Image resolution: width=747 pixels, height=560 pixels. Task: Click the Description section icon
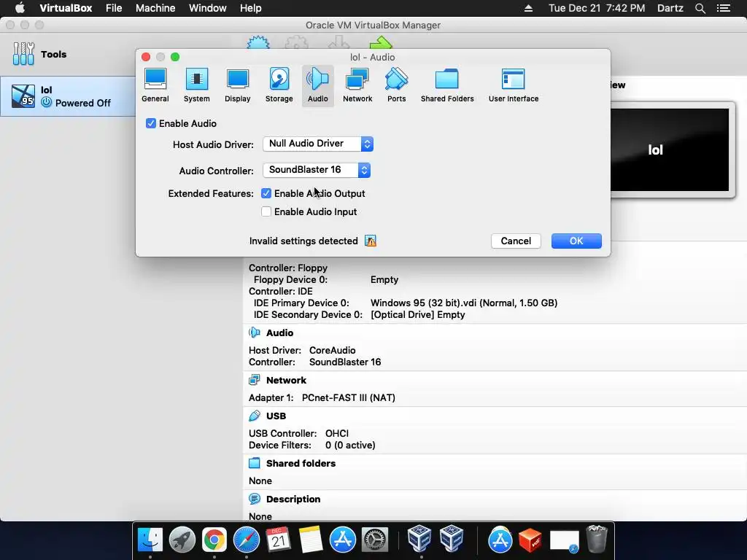point(255,499)
